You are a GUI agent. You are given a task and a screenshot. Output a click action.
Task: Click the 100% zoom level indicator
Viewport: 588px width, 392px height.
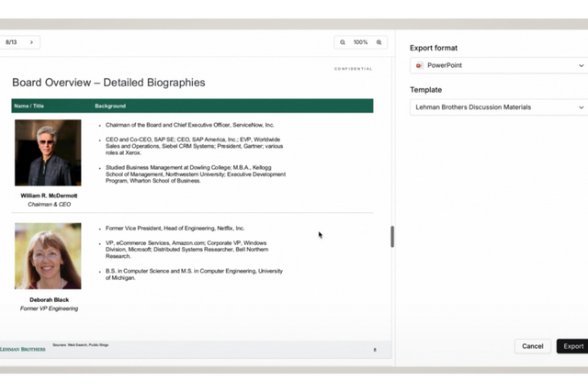pos(360,42)
